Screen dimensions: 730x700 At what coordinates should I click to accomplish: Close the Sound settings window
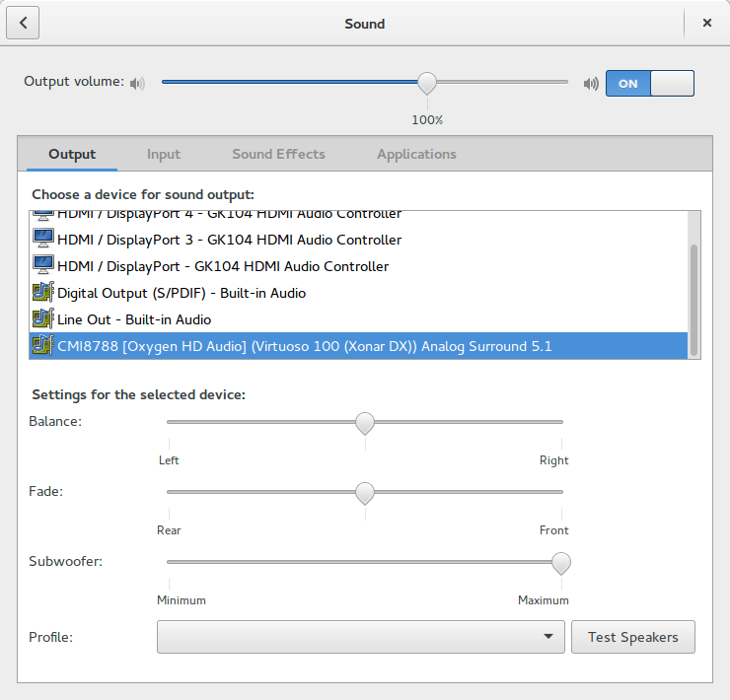click(x=706, y=23)
